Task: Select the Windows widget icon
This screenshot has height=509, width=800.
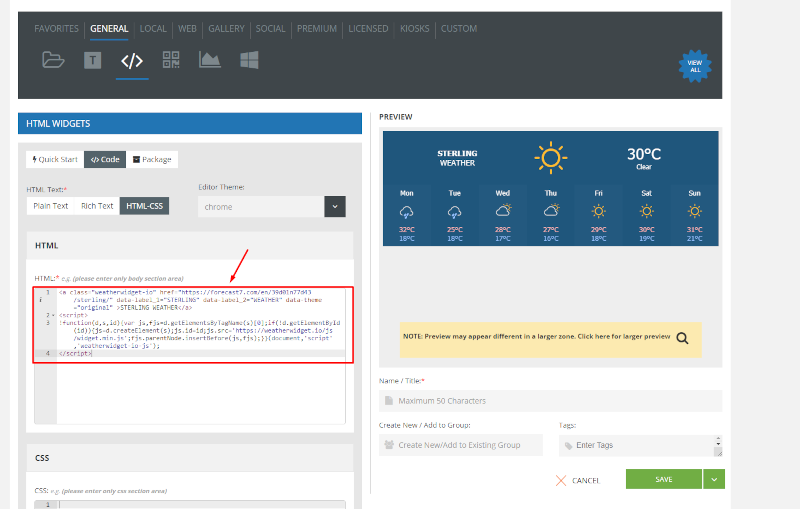Action: click(x=249, y=60)
